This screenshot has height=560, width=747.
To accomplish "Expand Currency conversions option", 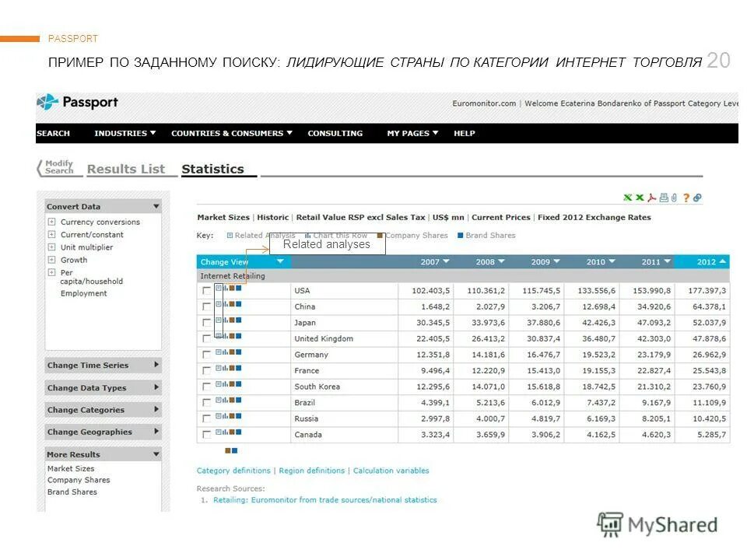I will [x=51, y=222].
